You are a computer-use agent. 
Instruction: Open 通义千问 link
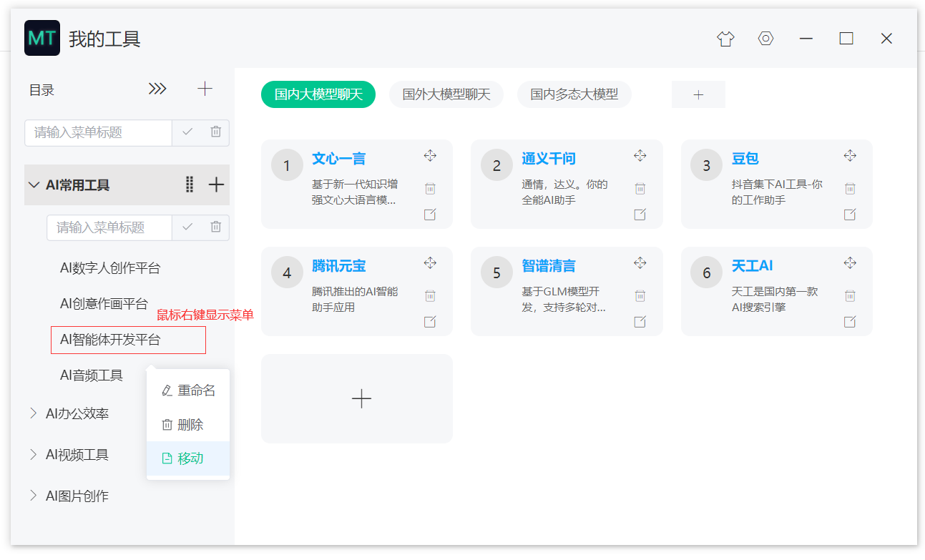tap(549, 159)
